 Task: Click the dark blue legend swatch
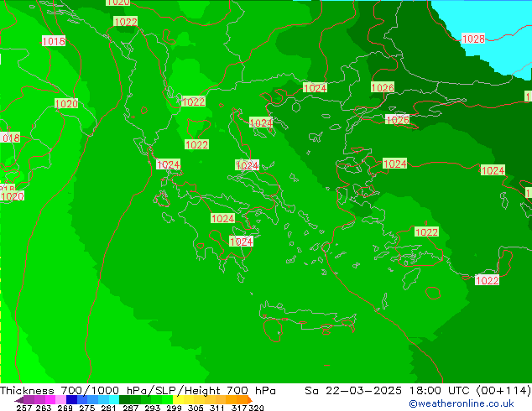coord(71,399)
